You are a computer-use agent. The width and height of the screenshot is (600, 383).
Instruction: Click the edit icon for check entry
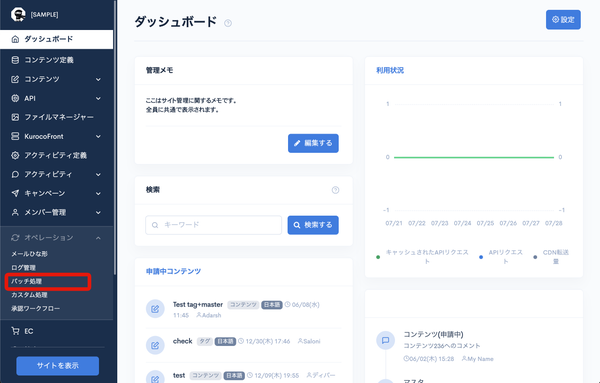click(155, 346)
